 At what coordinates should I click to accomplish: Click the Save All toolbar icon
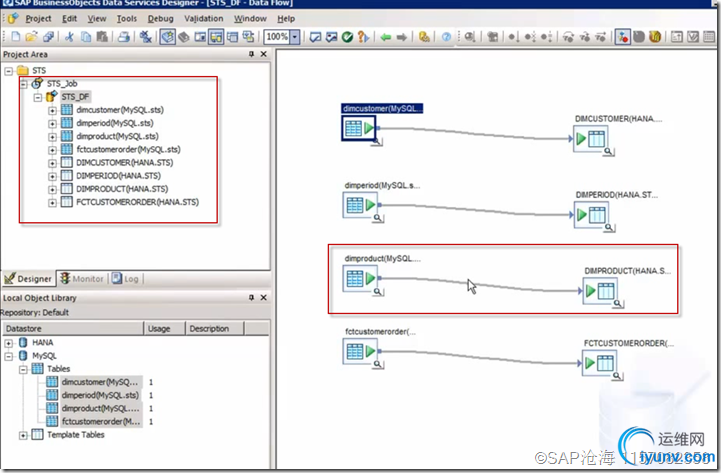[48, 37]
